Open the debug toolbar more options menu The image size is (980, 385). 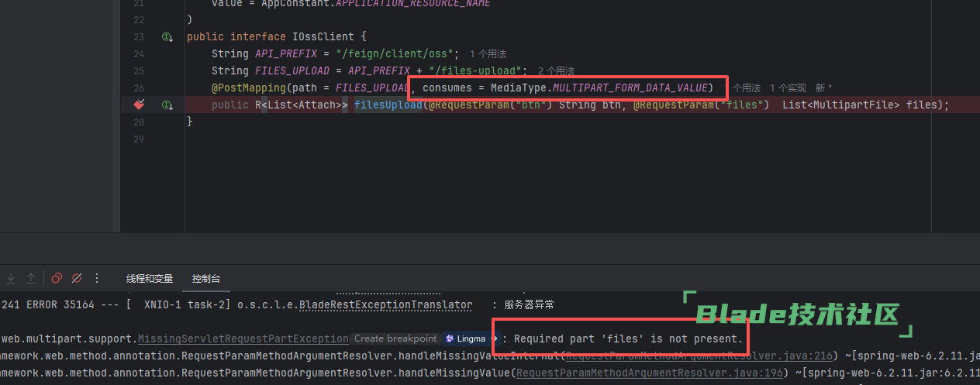(97, 278)
